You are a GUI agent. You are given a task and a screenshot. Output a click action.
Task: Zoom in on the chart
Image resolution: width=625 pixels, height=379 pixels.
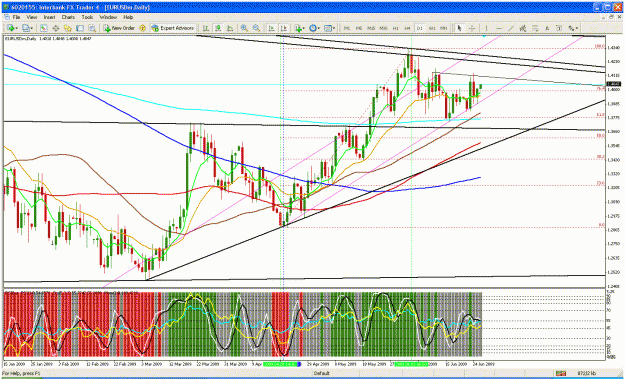click(x=244, y=28)
